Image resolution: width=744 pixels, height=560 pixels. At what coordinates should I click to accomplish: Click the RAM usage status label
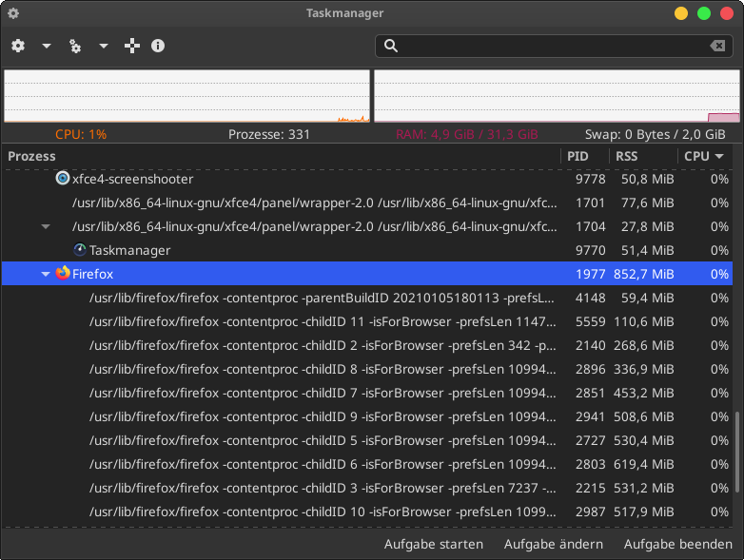pyautogui.click(x=467, y=134)
